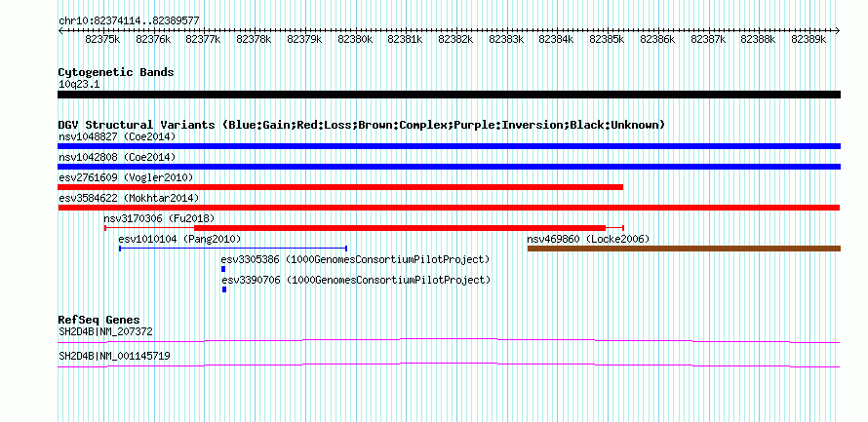Open variant nsv1042808 (Coe2014) label

[117, 157]
